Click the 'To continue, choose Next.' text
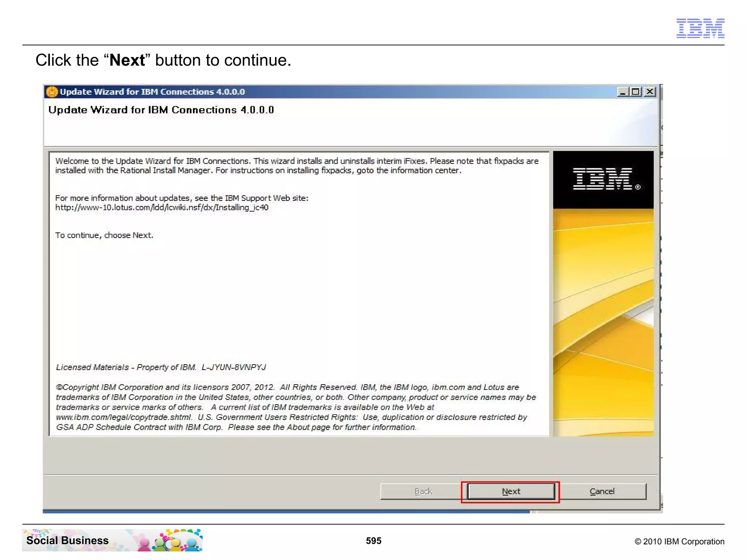Screen dimensions: 747x560 [104, 235]
